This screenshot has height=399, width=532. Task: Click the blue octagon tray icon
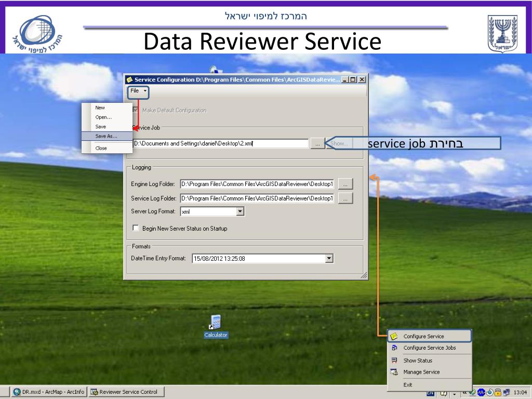coord(481,393)
